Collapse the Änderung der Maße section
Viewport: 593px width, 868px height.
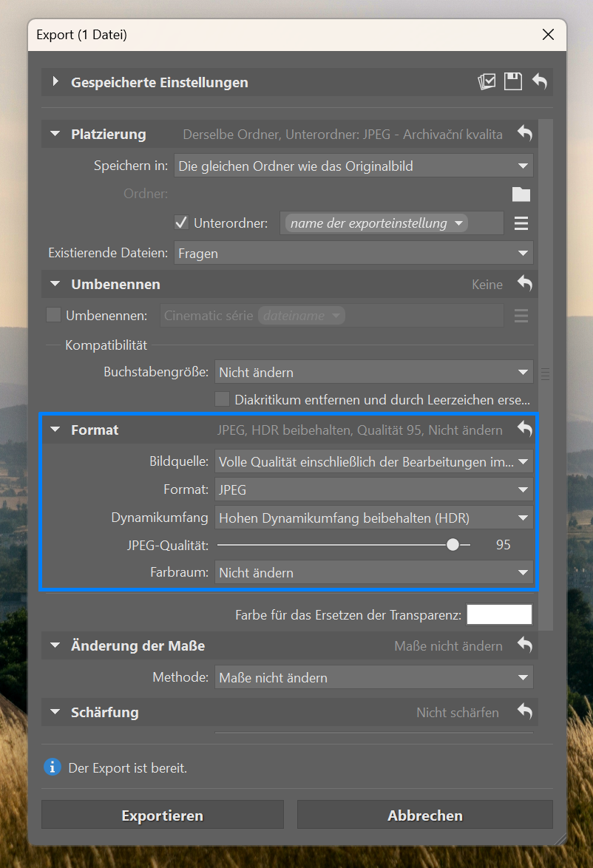[x=55, y=645]
